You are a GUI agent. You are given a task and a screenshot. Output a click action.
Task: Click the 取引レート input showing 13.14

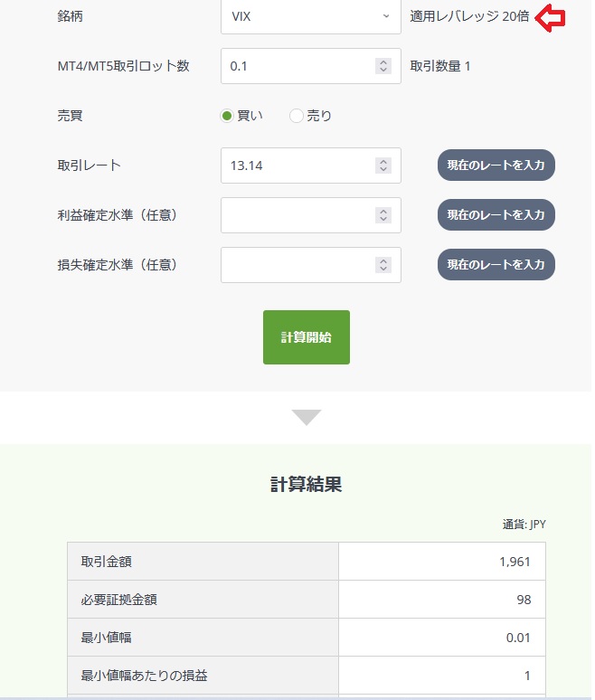click(297, 166)
